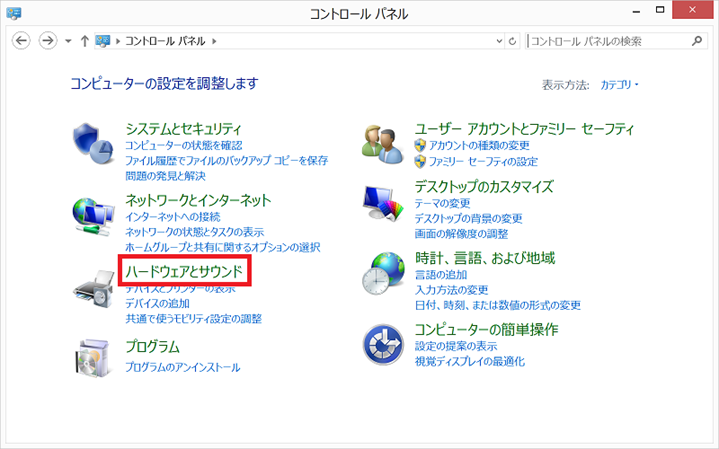Click インターネットへの接続 link
The height and width of the screenshot is (449, 719).
coord(173,216)
